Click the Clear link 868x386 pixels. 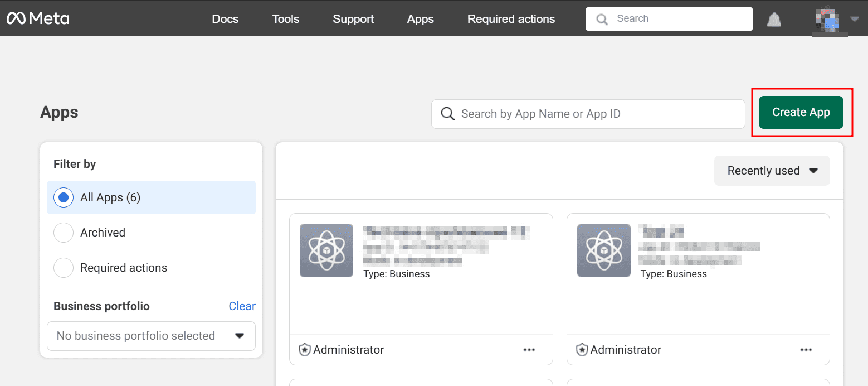(x=242, y=306)
